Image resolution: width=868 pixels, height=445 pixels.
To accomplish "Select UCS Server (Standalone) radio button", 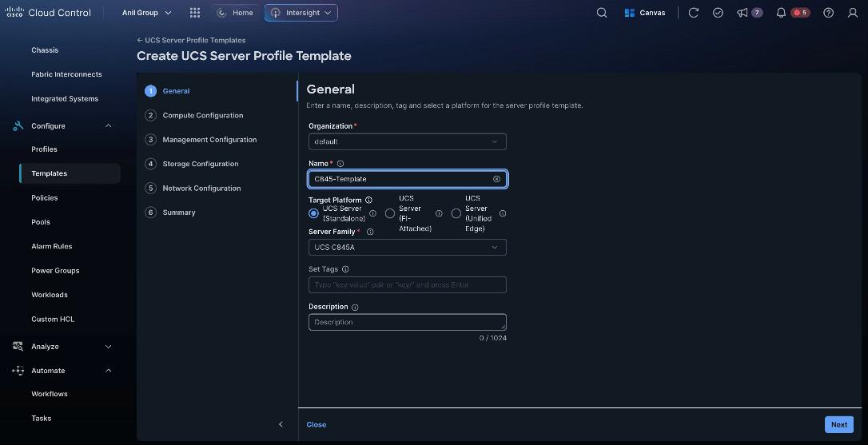I will tap(313, 213).
